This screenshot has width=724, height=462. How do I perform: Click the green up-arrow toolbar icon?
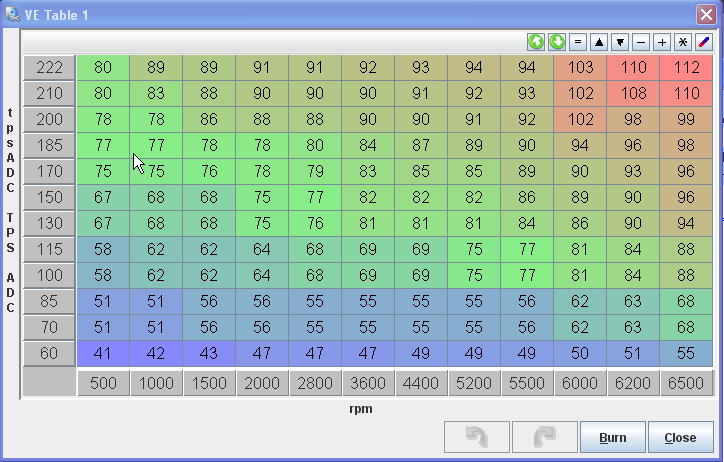(x=536, y=42)
